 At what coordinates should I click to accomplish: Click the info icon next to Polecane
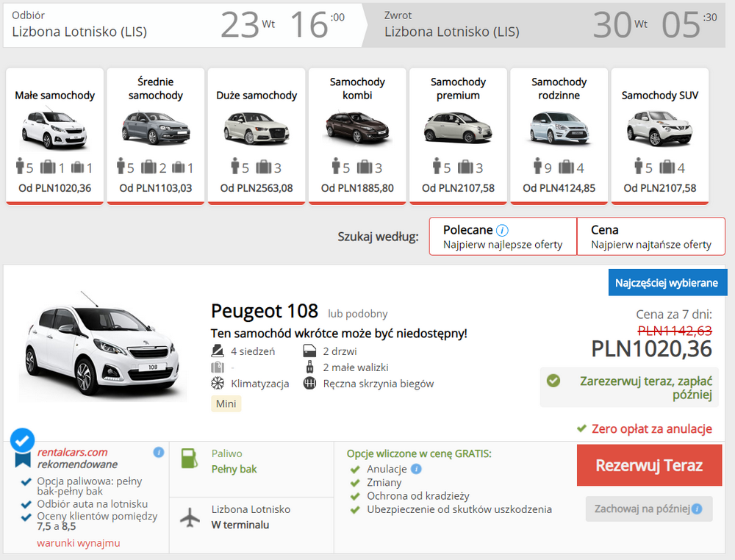[x=502, y=230]
